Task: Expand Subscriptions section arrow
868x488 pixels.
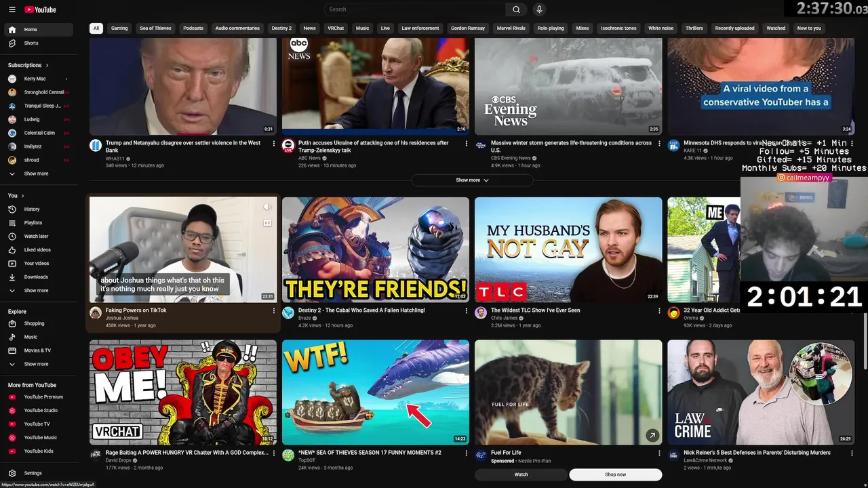Action: tap(47, 66)
